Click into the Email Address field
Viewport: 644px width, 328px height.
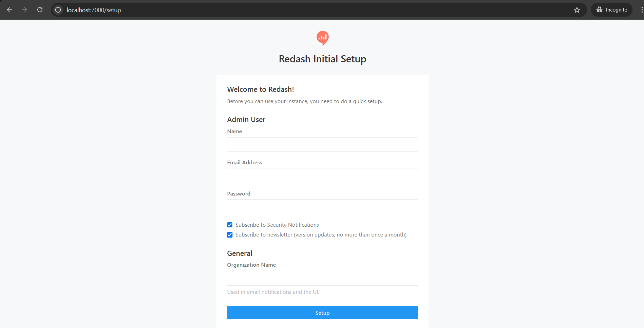322,176
